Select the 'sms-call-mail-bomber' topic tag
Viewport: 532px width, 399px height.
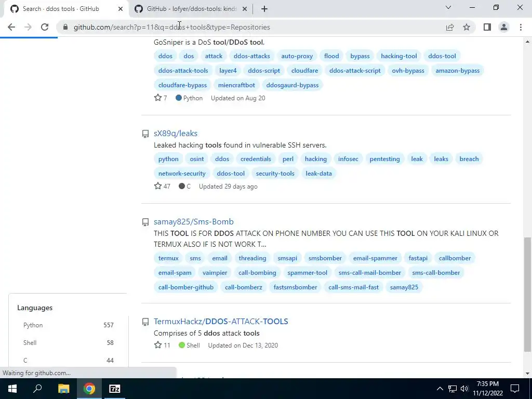coord(369,273)
